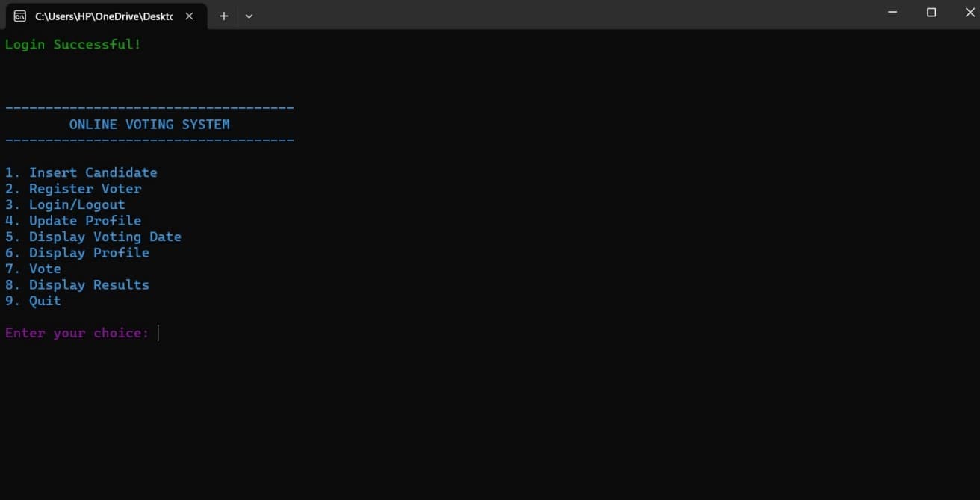Minimize the terminal window
The image size is (980, 500).
pos(893,13)
